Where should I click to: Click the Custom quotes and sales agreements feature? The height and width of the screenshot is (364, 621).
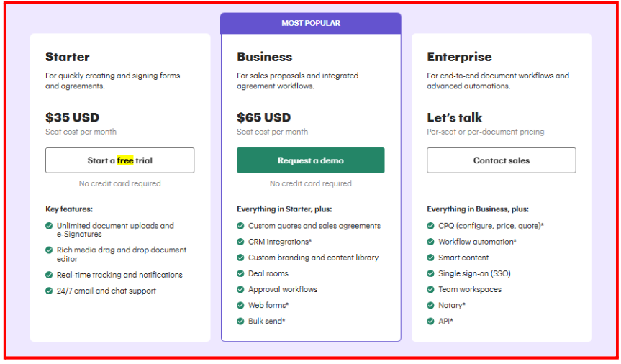pyautogui.click(x=314, y=226)
